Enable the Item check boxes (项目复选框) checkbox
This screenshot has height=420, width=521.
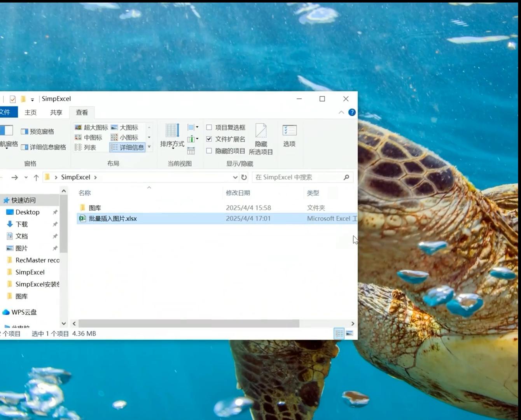(209, 128)
